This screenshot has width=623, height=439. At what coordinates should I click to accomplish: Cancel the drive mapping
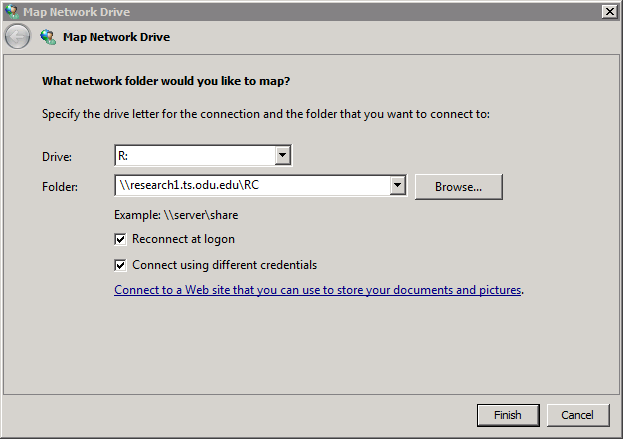click(x=577, y=414)
